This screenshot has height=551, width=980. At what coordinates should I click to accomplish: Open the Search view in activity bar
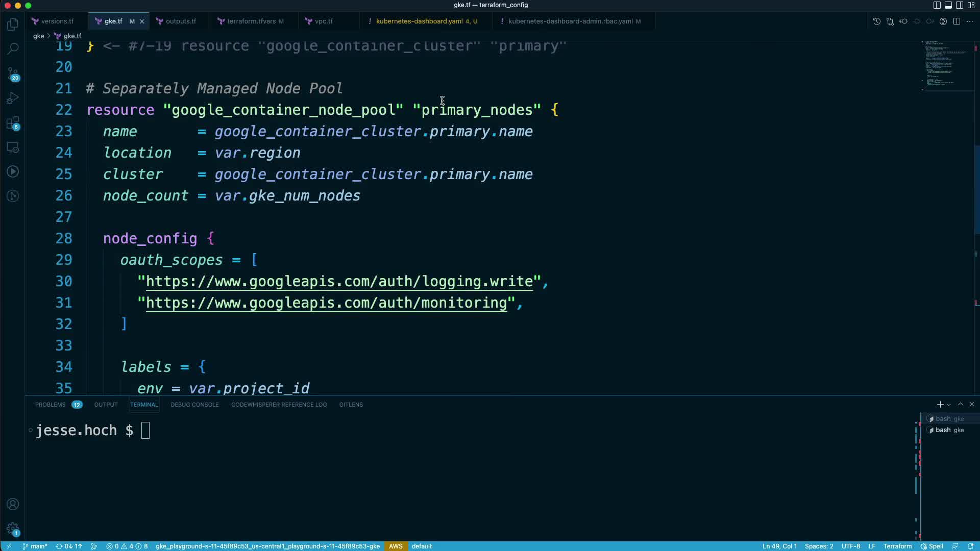(x=13, y=48)
